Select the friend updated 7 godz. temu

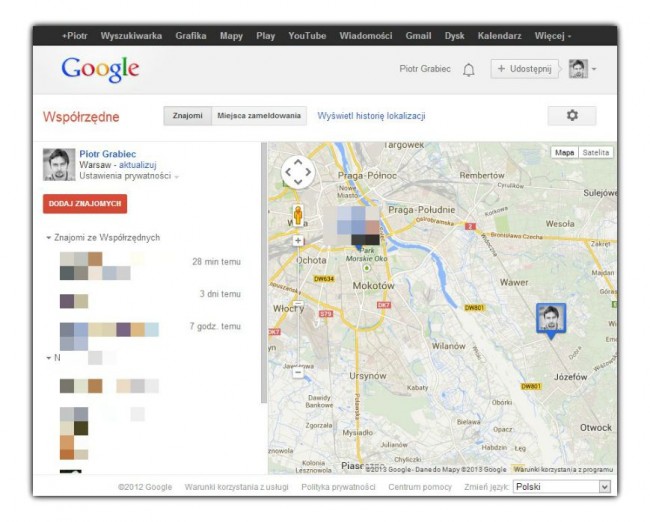150,336
